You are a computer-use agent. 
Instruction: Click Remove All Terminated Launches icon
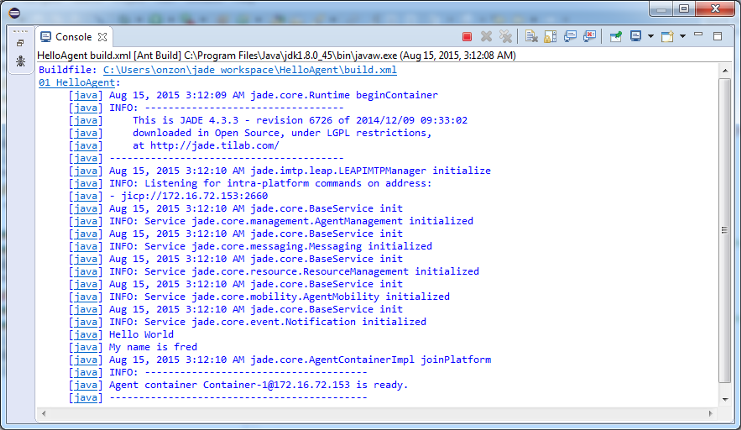click(505, 36)
